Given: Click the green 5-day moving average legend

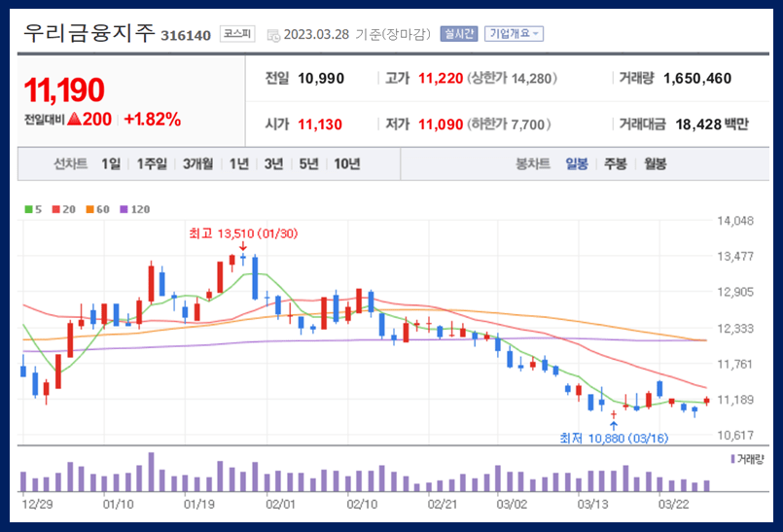Looking at the screenshot, I should click(x=33, y=209).
